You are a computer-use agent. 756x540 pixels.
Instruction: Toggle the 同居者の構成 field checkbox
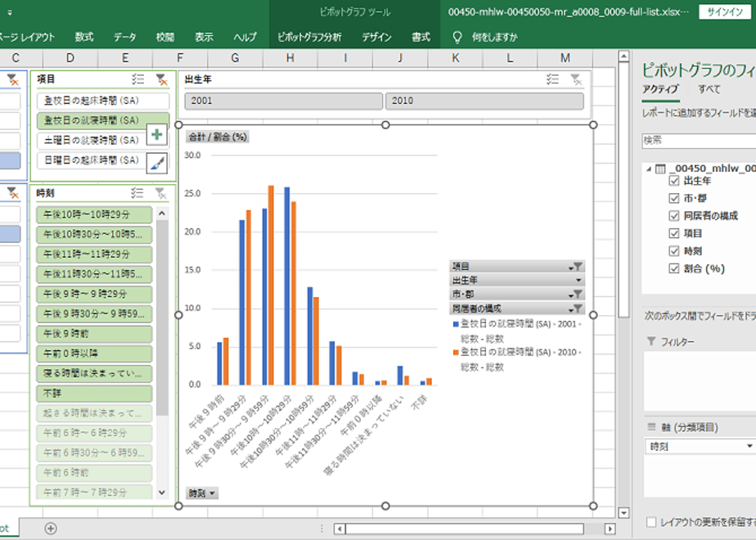click(674, 216)
